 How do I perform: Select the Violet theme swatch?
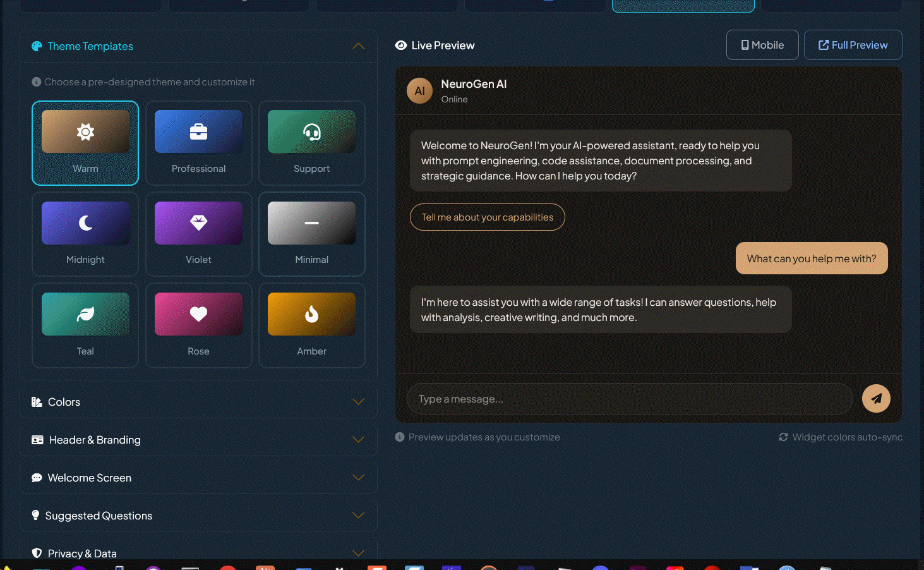click(x=198, y=222)
